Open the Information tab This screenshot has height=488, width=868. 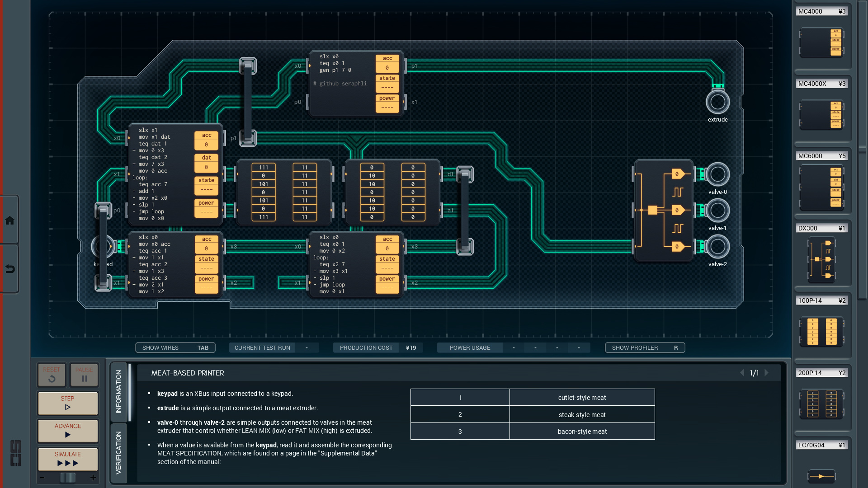coord(118,391)
